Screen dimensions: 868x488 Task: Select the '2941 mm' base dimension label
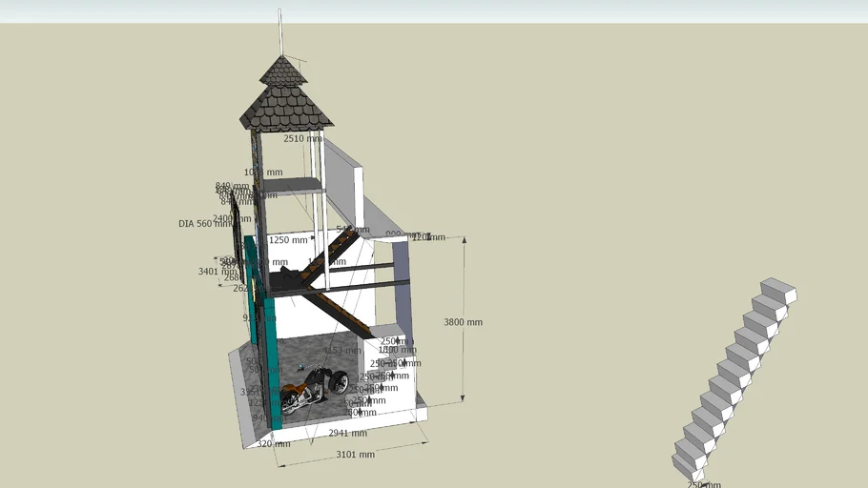[347, 433]
